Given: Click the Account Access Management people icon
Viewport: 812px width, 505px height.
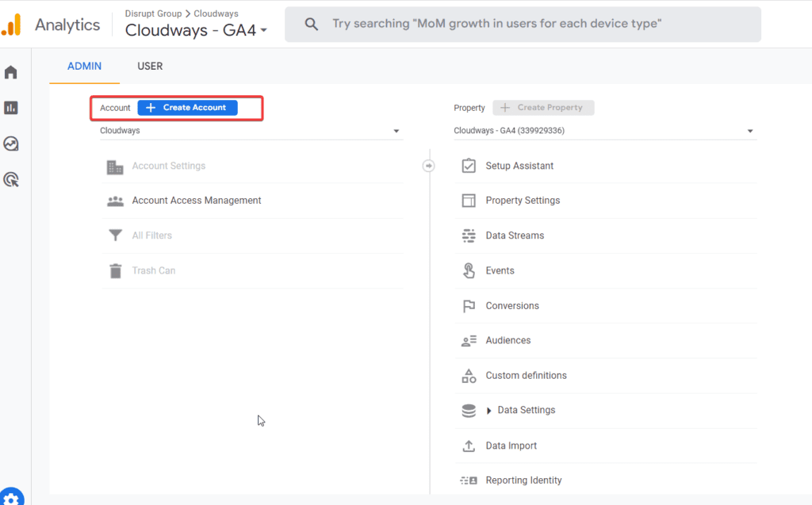Looking at the screenshot, I should click(x=115, y=201).
